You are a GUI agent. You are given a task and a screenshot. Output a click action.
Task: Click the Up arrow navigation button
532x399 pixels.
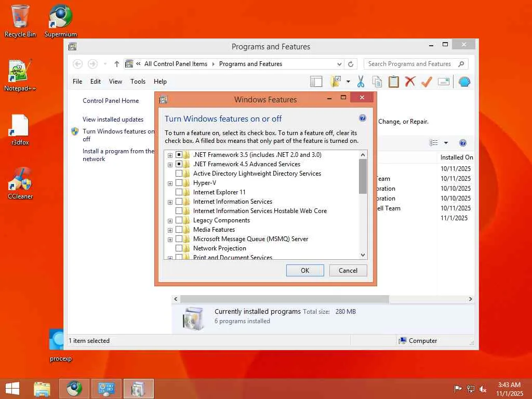click(x=117, y=64)
